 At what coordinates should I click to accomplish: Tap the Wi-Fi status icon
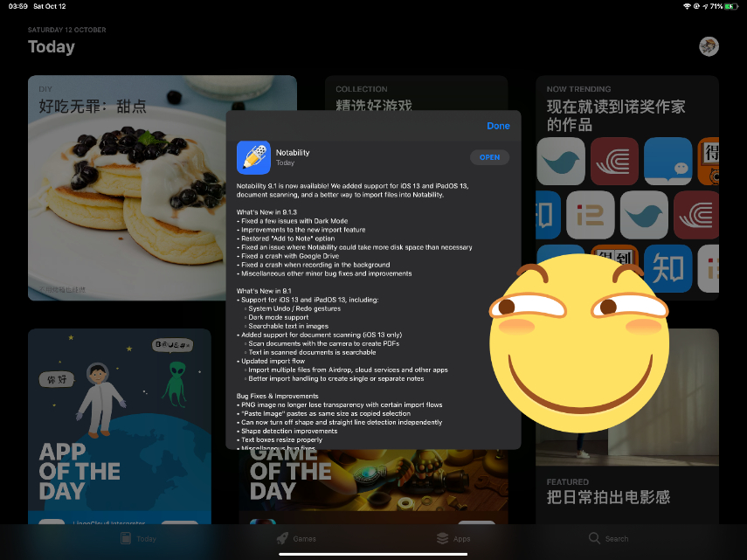point(687,6)
